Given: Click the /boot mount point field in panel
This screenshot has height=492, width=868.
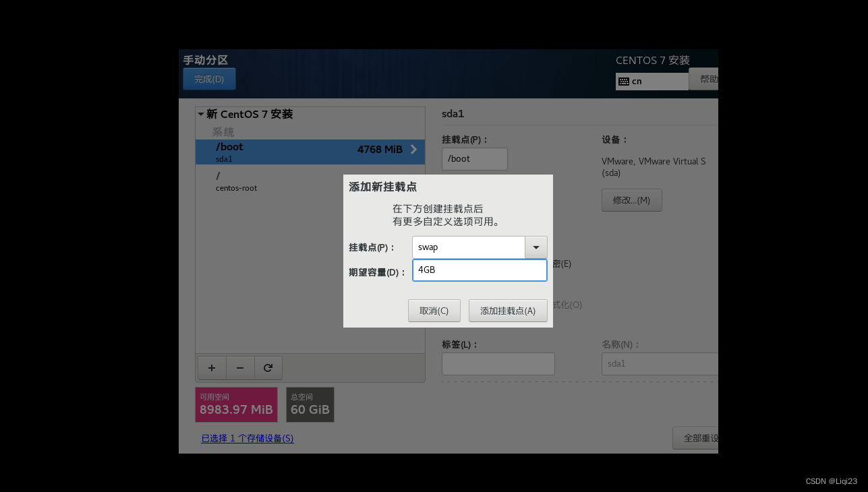Looking at the screenshot, I should 475,159.
